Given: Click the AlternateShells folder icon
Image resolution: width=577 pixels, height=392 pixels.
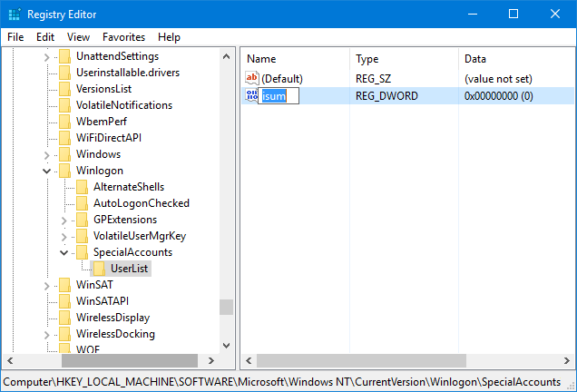Looking at the screenshot, I should click(83, 187).
